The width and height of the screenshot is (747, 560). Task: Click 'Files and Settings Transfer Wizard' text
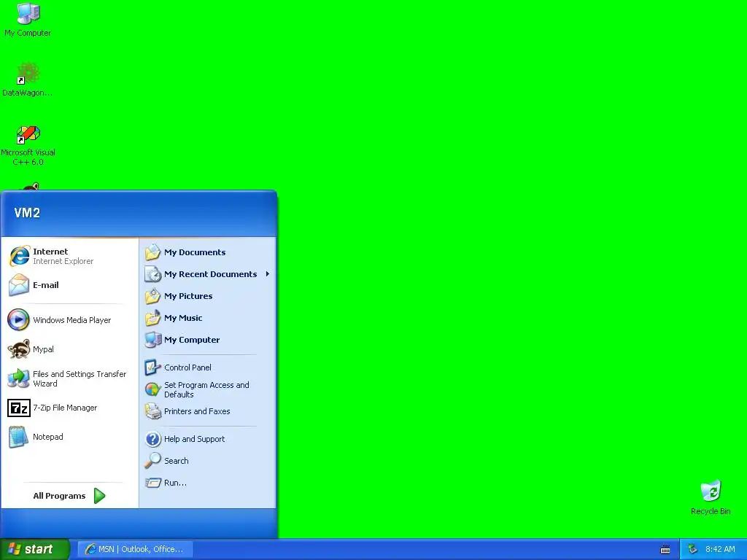pos(80,378)
